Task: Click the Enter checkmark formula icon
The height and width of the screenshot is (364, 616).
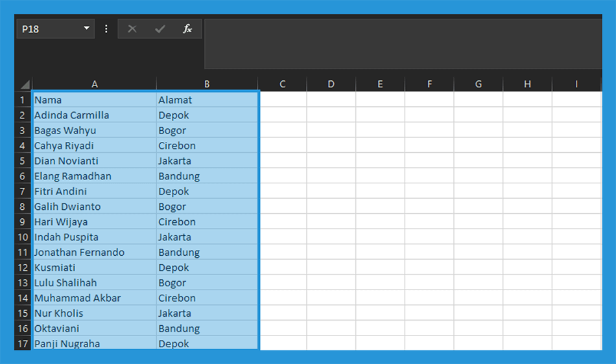Action: point(160,28)
